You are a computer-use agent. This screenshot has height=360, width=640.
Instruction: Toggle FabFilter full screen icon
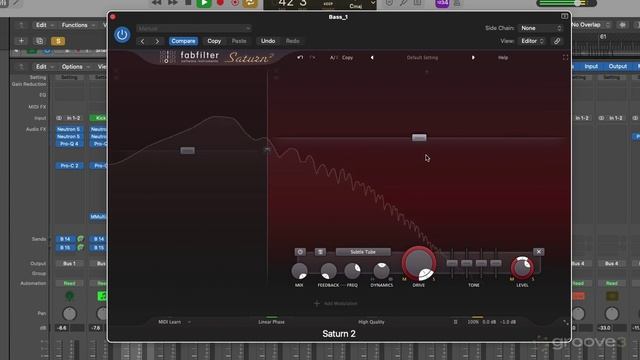565,58
